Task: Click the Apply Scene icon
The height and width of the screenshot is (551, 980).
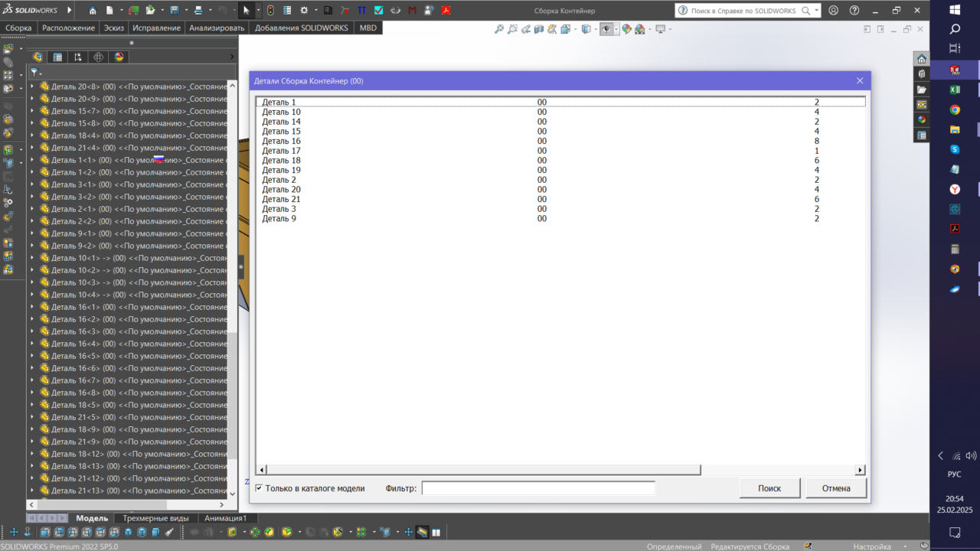Action: coord(639,29)
